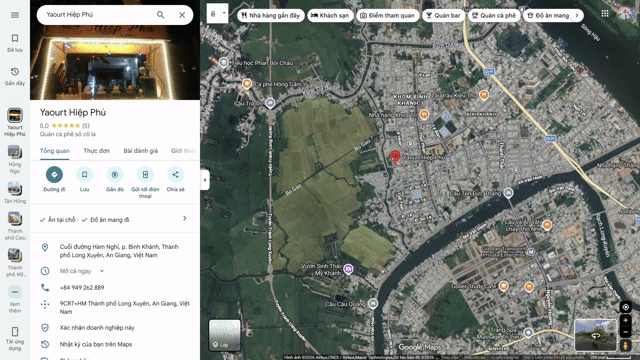Open the Yaourt Hiệp Phú recent sidebar item

pyautogui.click(x=15, y=122)
